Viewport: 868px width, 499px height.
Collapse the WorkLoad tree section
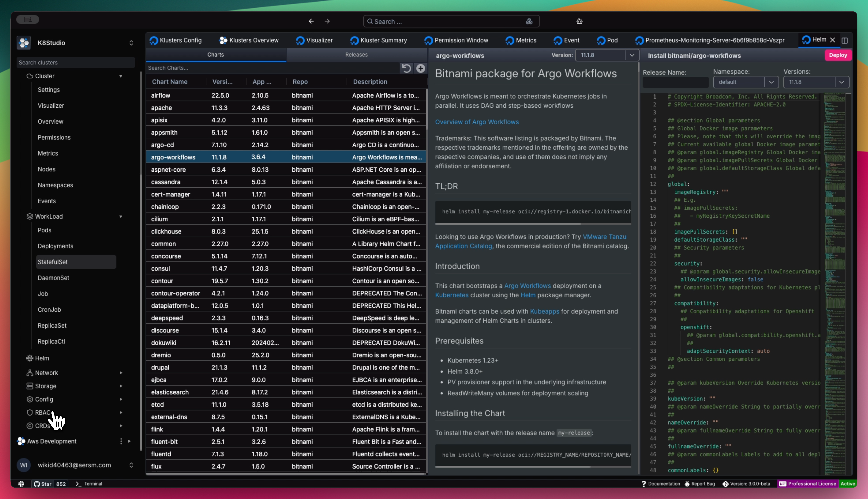pyautogui.click(x=121, y=217)
